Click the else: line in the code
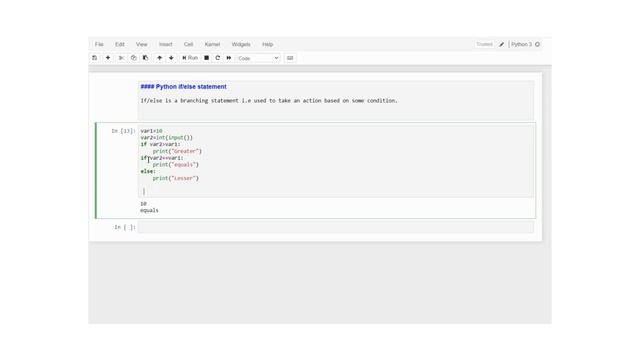This screenshot has height=360, width=640. [x=148, y=171]
